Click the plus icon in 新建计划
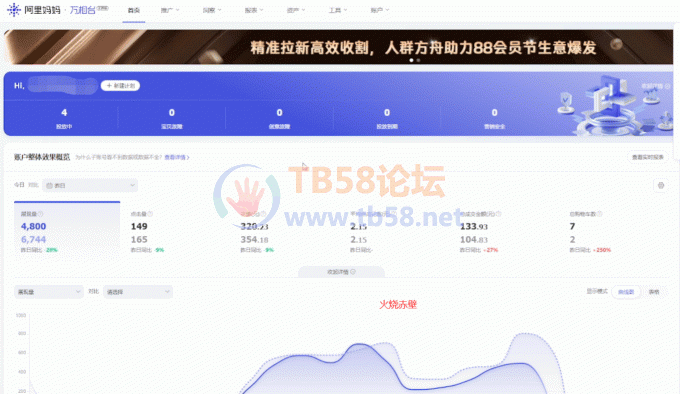The width and height of the screenshot is (680, 394). [109, 86]
